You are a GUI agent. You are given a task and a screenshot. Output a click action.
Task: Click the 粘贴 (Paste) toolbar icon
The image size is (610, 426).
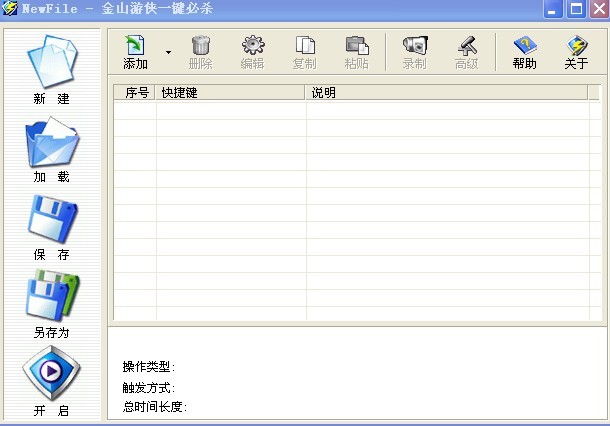[357, 46]
